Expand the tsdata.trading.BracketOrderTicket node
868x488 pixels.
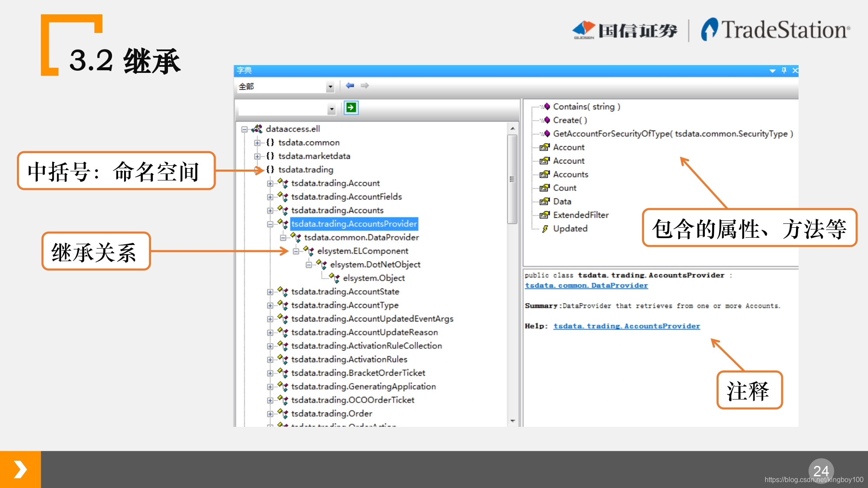coord(270,373)
